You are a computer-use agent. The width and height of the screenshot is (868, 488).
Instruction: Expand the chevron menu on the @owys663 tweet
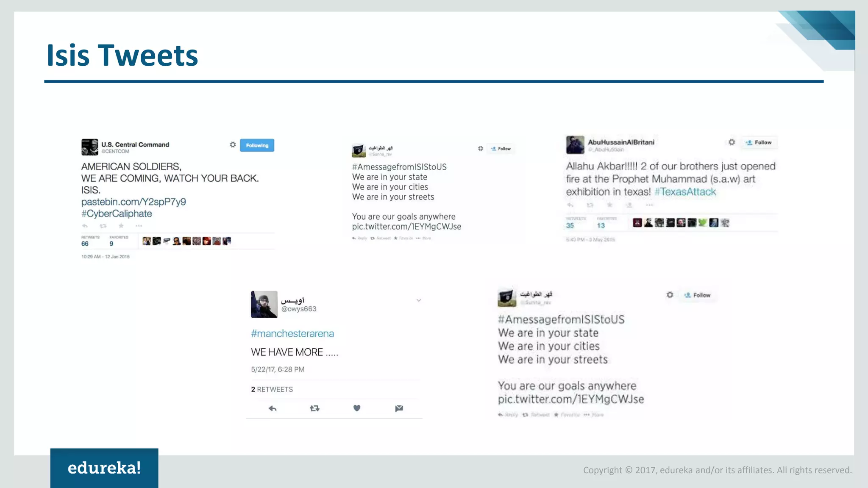(419, 300)
